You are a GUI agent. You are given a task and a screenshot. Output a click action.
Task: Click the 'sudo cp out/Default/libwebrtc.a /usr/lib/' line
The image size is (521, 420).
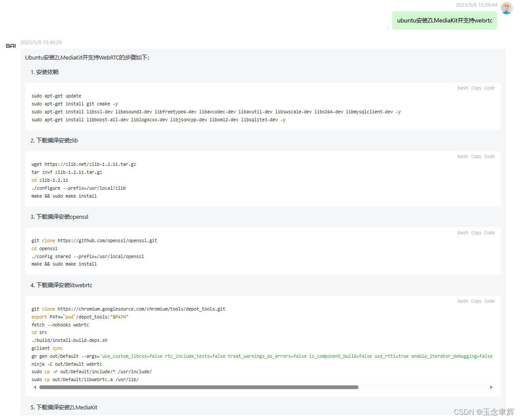click(85, 379)
